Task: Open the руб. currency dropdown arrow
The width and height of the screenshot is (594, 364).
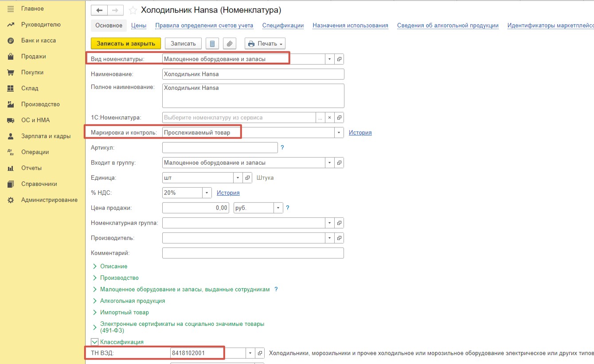Action: pos(278,208)
